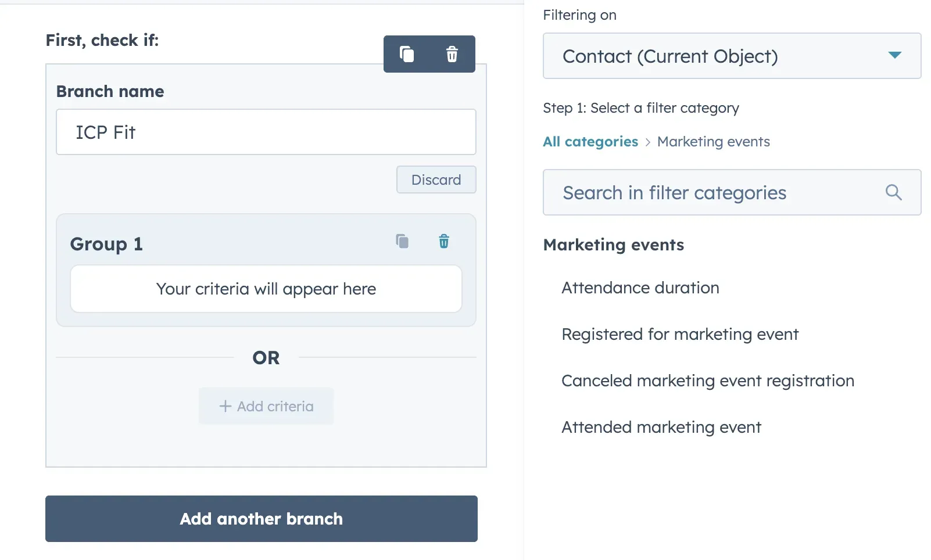Click the plus icon beside Add criteria
The height and width of the screenshot is (560, 931).
pos(224,406)
